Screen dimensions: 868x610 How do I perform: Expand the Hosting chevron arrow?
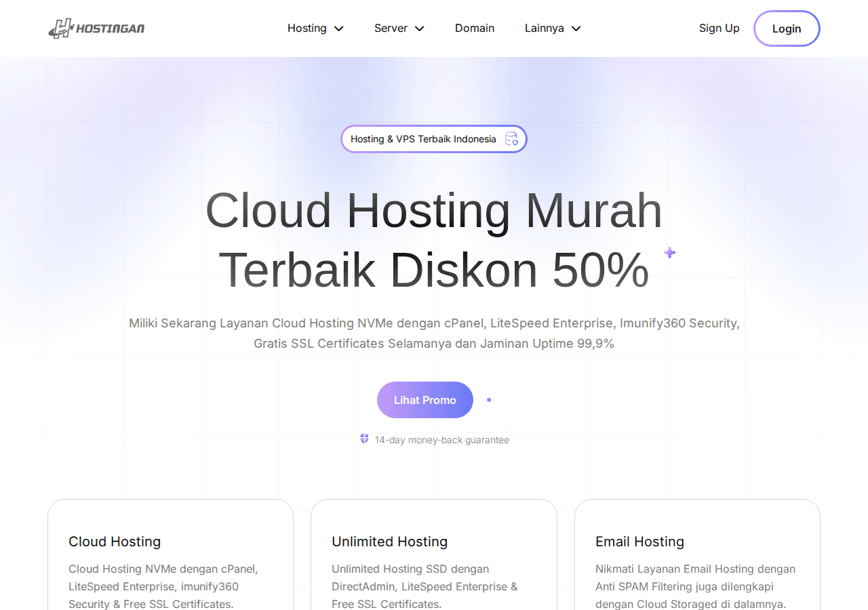tap(339, 28)
